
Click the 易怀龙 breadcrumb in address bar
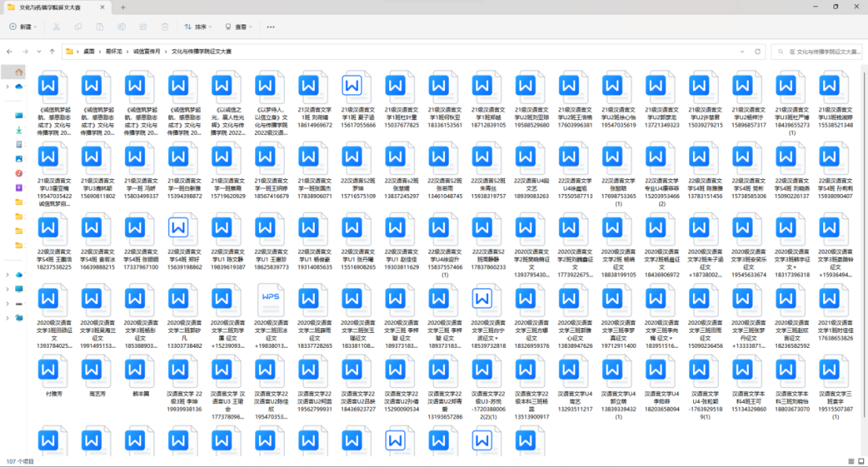114,52
